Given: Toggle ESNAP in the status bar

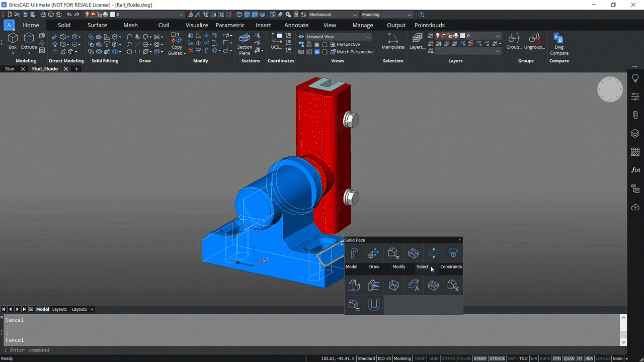Looking at the screenshot, I should click(x=480, y=358).
